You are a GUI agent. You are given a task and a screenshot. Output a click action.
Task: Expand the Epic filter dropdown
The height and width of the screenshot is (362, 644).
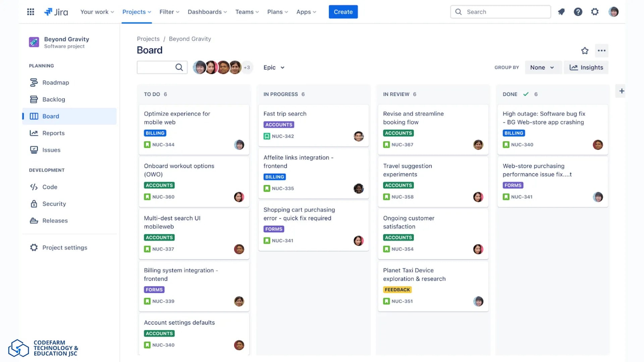(x=273, y=67)
